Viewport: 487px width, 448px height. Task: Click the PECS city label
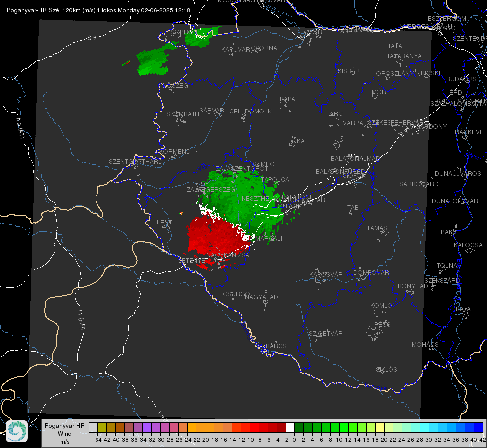[x=382, y=324]
